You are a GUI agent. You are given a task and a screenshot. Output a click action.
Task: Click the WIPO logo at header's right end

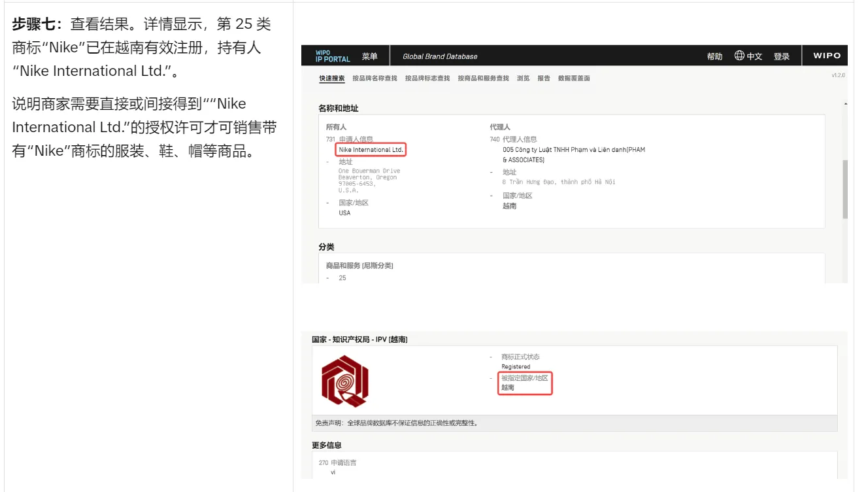(x=827, y=56)
